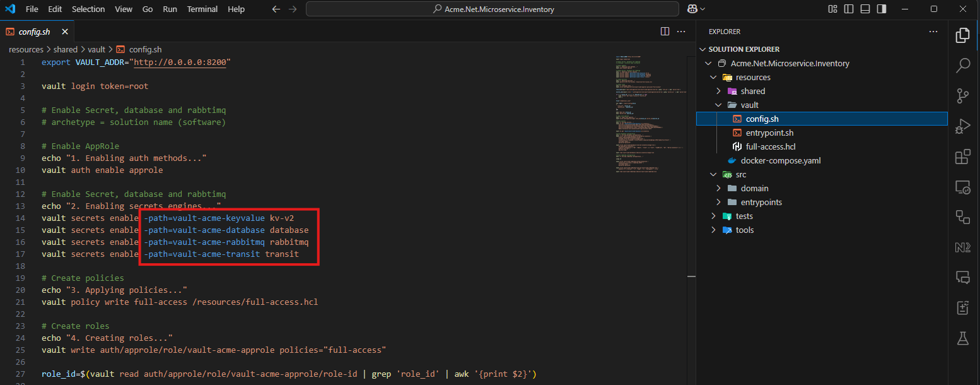Expand the shared folder
Screen dimensions: 980x385
[x=718, y=91]
